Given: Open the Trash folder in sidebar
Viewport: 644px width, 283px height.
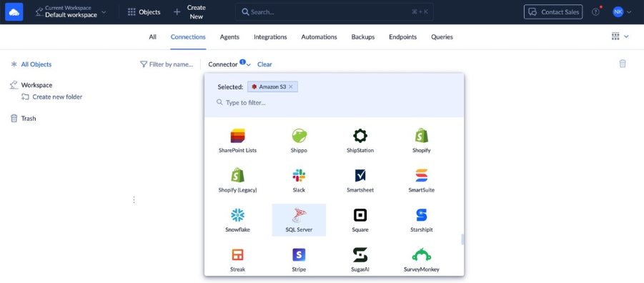Looking at the screenshot, I should point(24,119).
